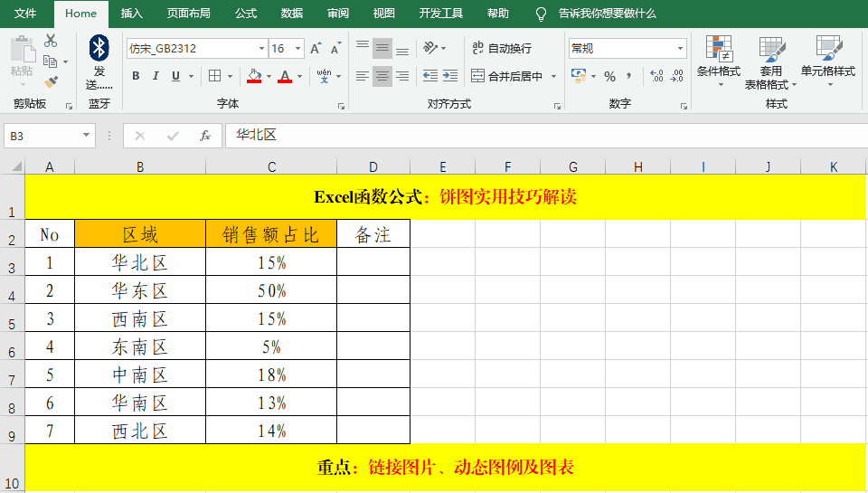Select the Format Painter brush

tap(51, 82)
